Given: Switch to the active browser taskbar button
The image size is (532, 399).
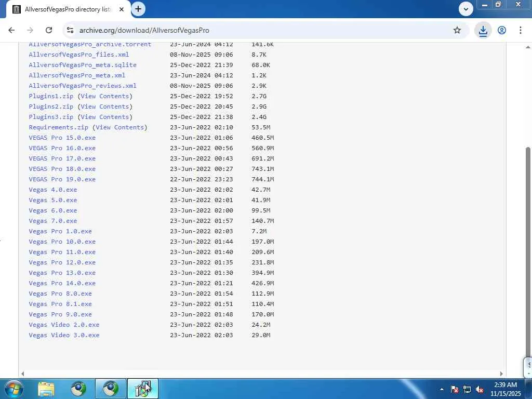Looking at the screenshot, I should pos(111,389).
